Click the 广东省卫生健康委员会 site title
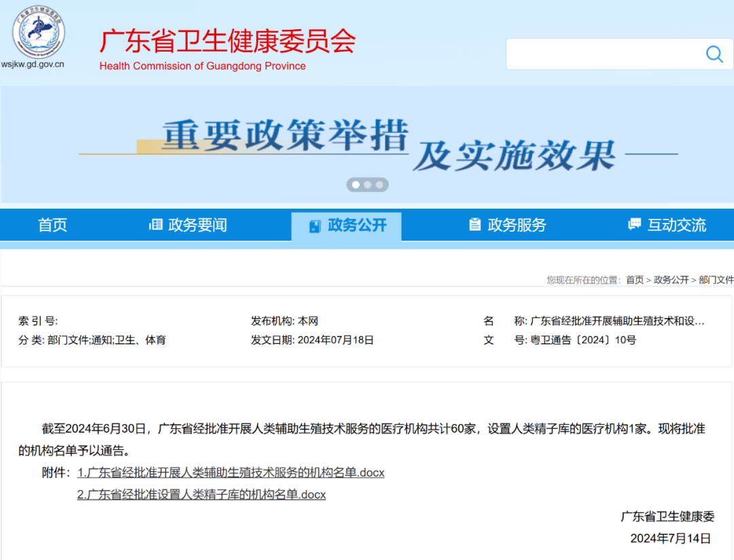734x560 pixels. click(x=228, y=42)
